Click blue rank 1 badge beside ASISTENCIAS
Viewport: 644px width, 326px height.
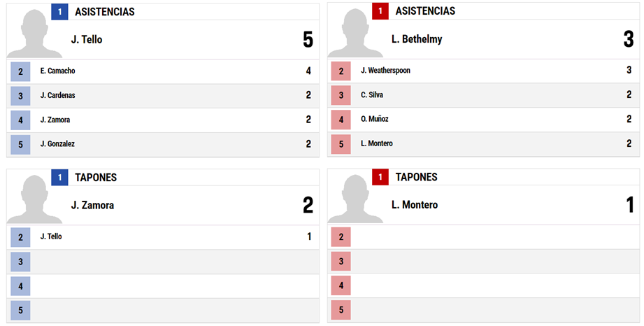click(x=59, y=11)
